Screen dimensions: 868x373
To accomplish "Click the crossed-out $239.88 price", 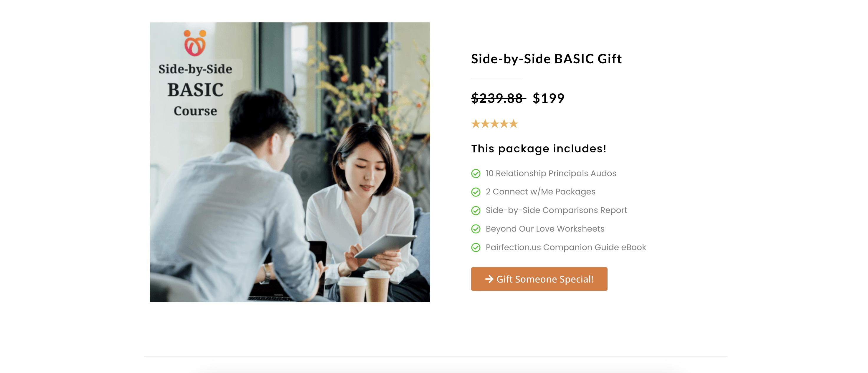I will 498,98.
